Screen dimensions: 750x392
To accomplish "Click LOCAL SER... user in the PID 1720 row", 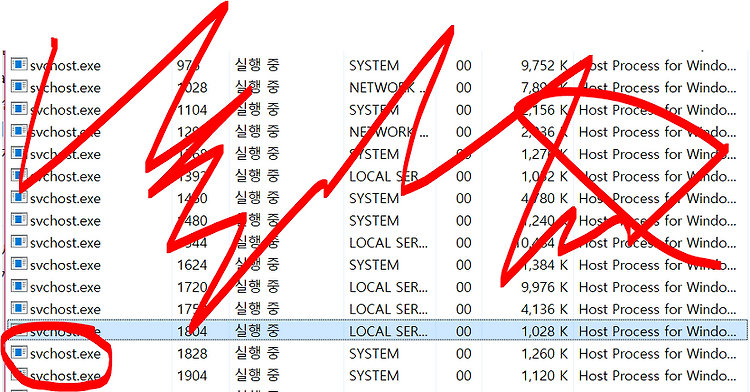I will tap(388, 287).
